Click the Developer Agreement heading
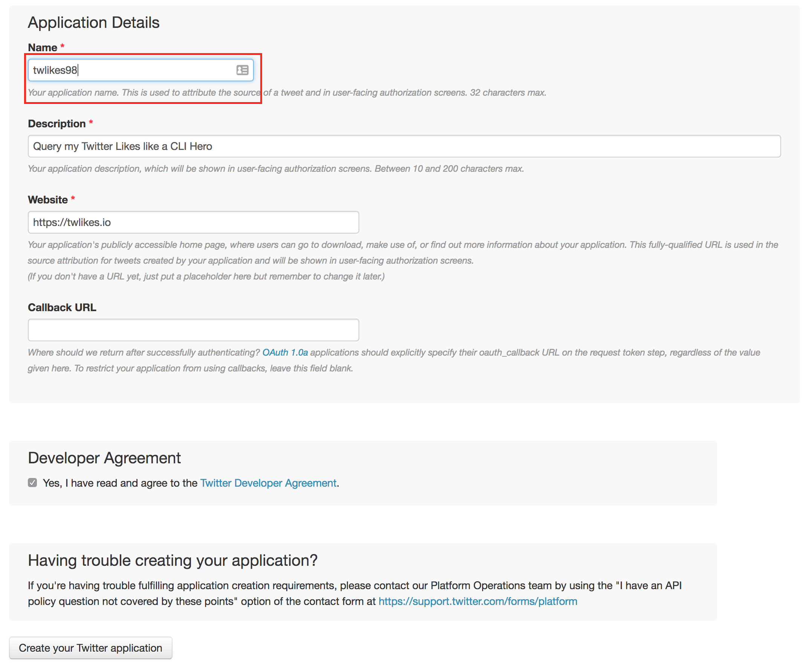This screenshot has width=812, height=669. (104, 458)
